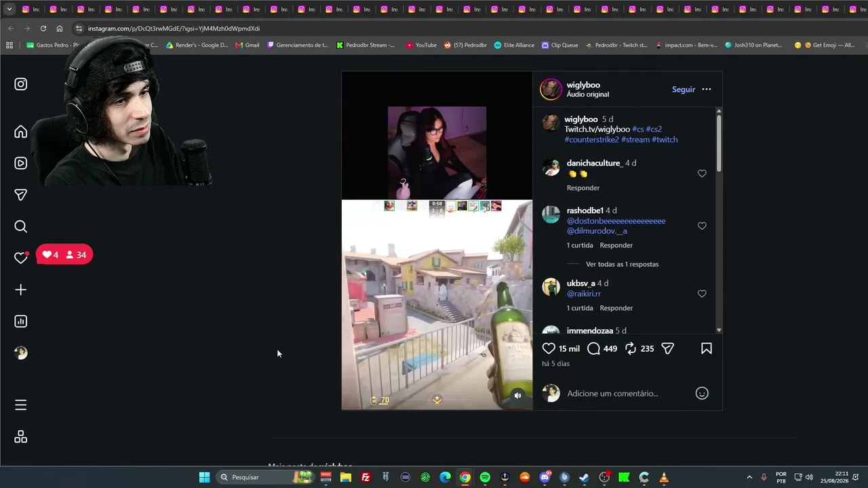The width and height of the screenshot is (868, 488).
Task: Like danichaculture_'s comment
Action: pos(702,174)
